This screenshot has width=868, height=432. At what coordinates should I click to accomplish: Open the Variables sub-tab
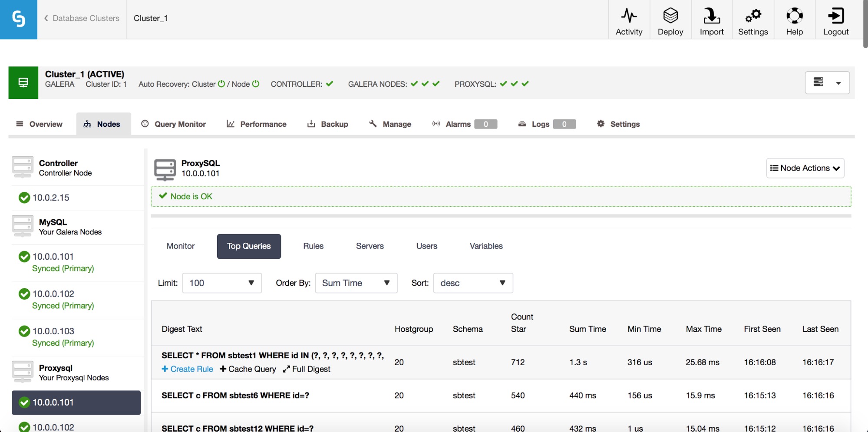click(x=486, y=246)
